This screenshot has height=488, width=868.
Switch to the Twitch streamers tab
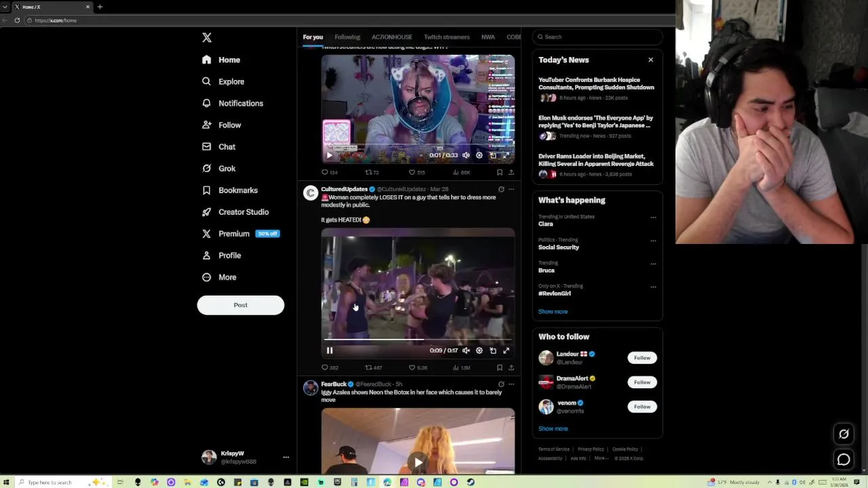point(447,37)
